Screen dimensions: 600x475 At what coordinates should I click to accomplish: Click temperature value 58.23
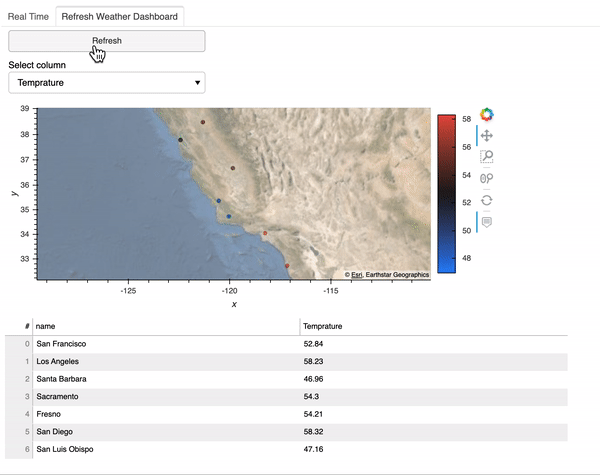point(313,362)
